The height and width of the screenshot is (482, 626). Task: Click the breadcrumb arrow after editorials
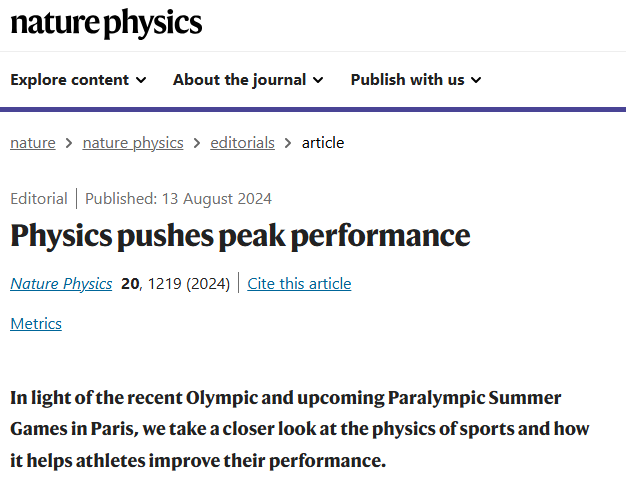tap(288, 143)
